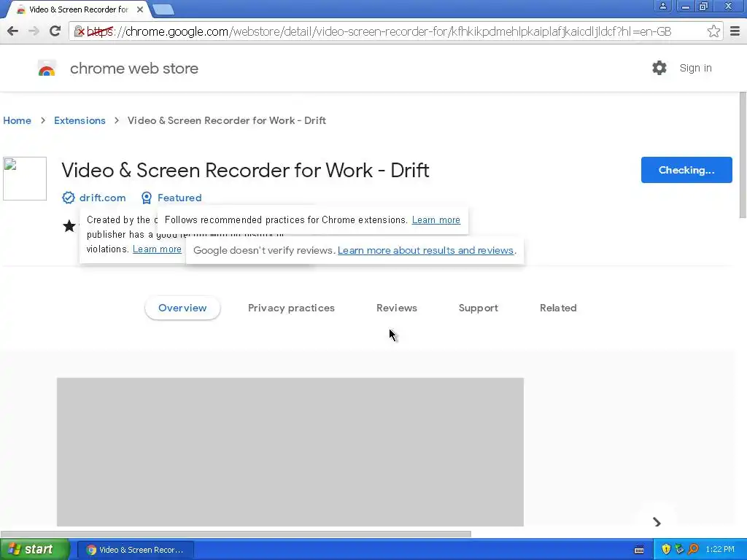Click the Featured label
The width and height of the screenshot is (747, 560).
point(179,198)
